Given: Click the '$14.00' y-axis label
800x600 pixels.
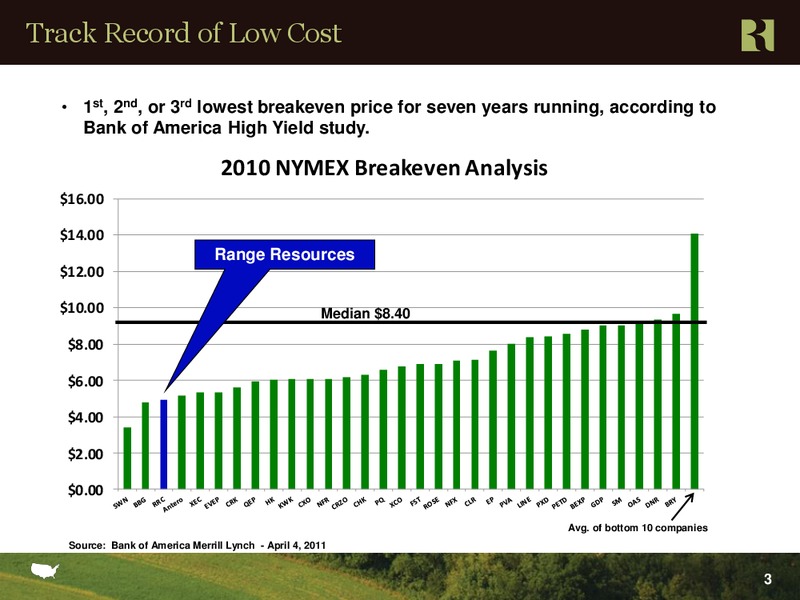Looking at the screenshot, I should click(x=82, y=235).
